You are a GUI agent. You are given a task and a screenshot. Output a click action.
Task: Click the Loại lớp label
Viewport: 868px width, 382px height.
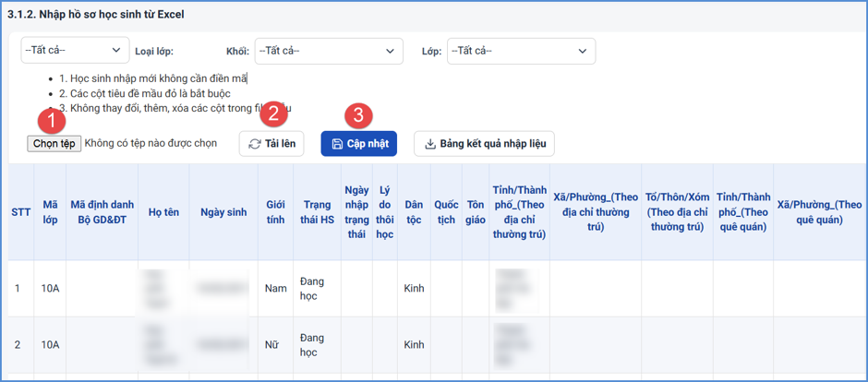(154, 52)
